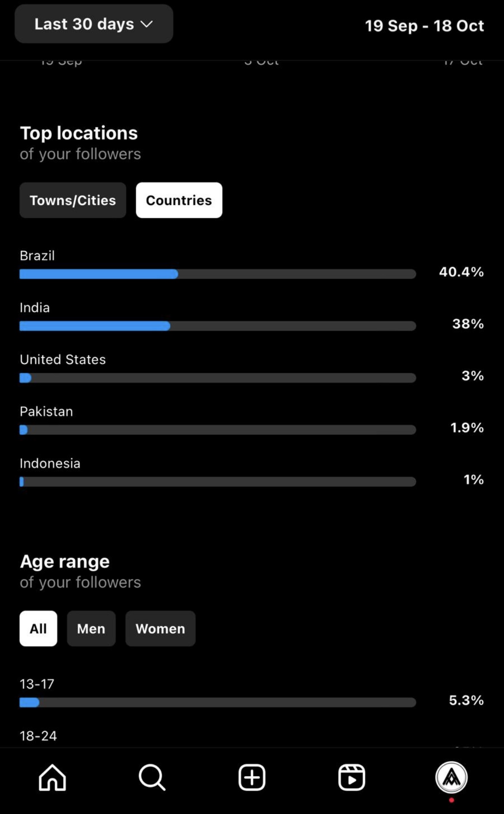Click the chevron next to Last 30 days
The height and width of the screenshot is (814, 504).
click(147, 24)
